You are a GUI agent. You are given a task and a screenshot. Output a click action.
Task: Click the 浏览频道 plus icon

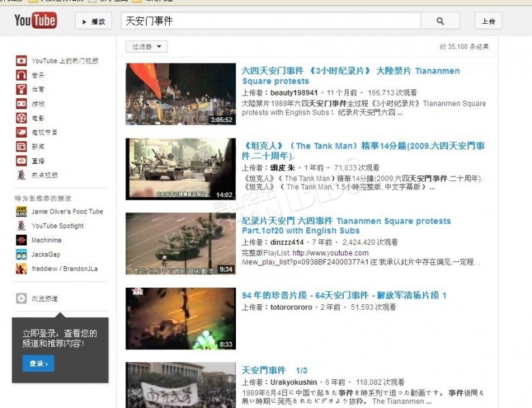(x=21, y=298)
